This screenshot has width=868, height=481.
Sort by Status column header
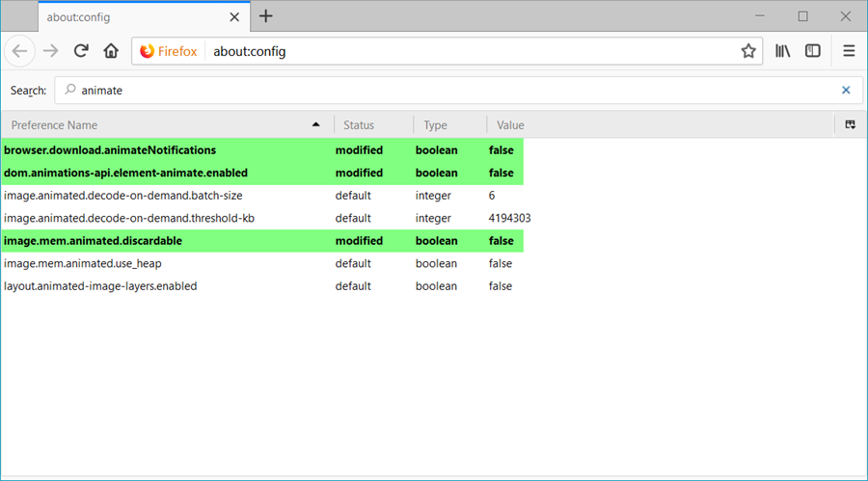pyautogui.click(x=373, y=125)
